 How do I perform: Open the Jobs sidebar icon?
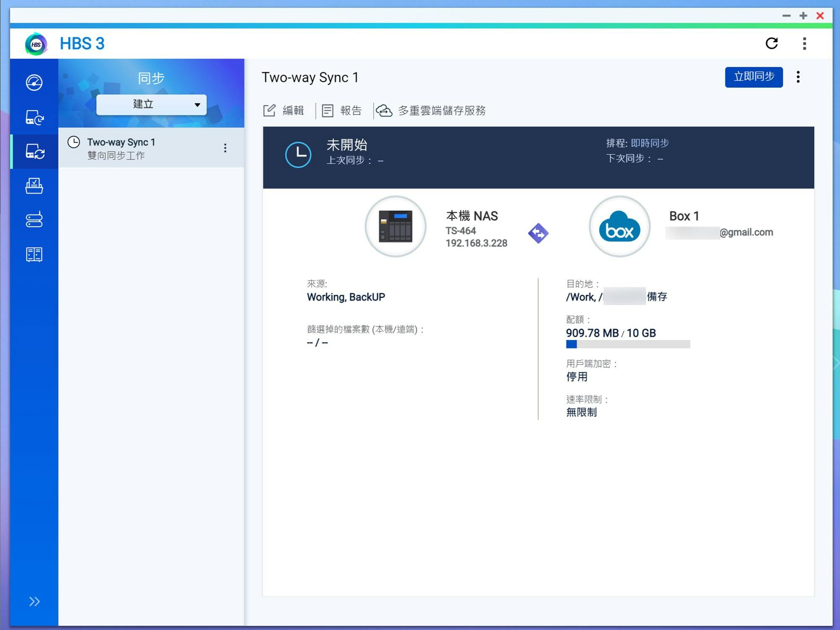pyautogui.click(x=34, y=186)
